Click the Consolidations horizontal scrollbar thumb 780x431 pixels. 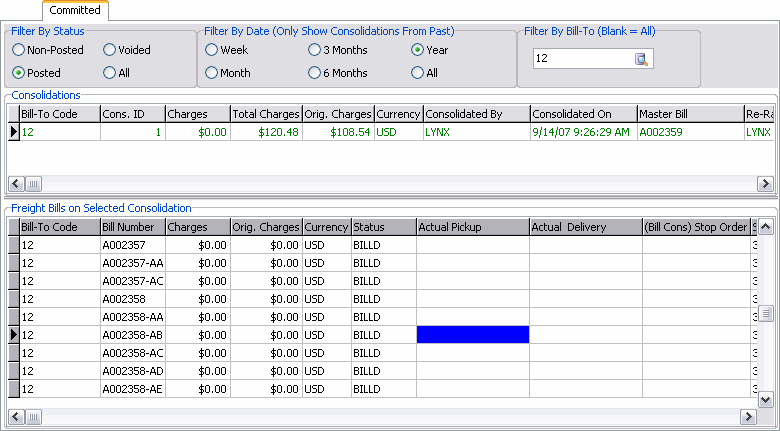pos(33,184)
